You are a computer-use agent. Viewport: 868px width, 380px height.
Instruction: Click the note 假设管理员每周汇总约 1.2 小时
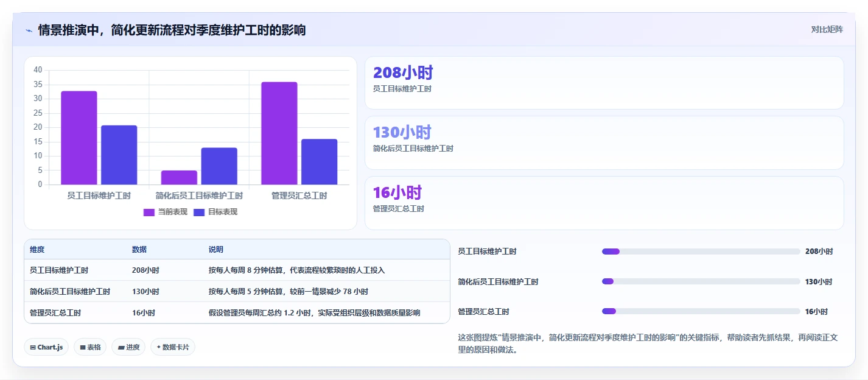pyautogui.click(x=261, y=313)
